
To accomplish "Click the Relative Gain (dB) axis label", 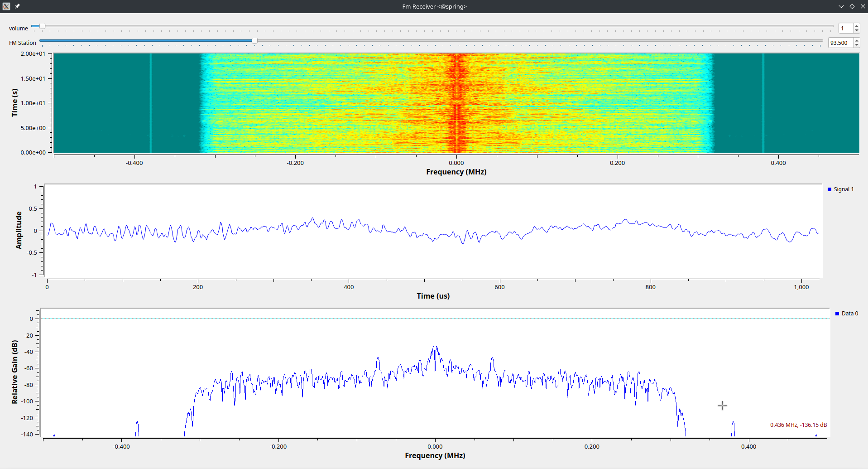I will pyautogui.click(x=15, y=372).
